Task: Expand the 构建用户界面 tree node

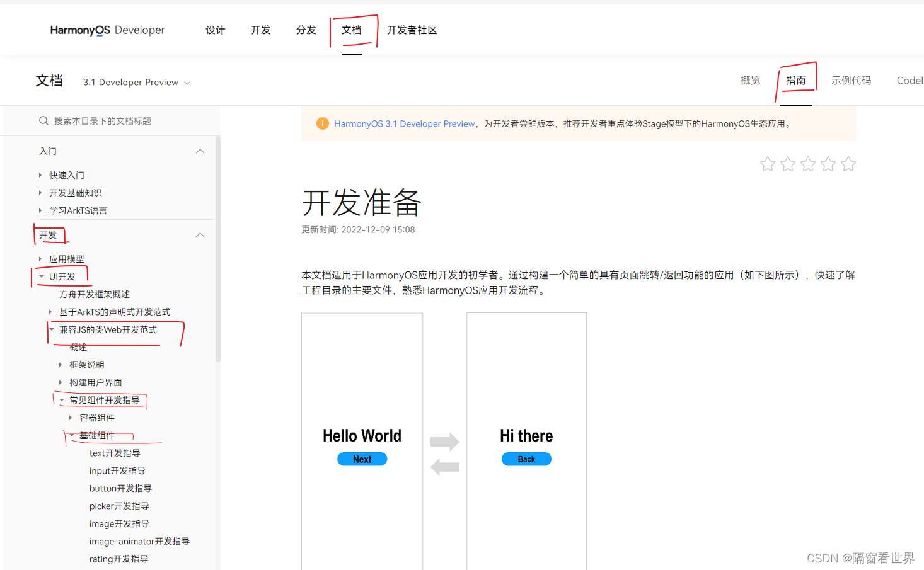Action: coord(61,382)
